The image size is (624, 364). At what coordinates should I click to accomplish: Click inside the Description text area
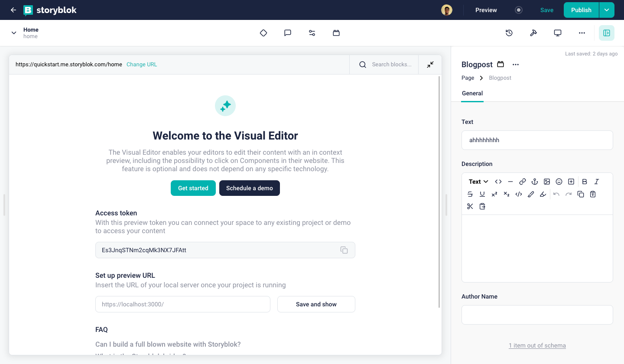coord(537,248)
